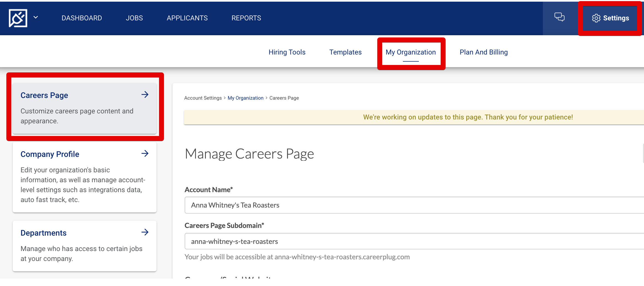Expand the account switcher chevron beside logo
This screenshot has height=286, width=644.
click(36, 17)
